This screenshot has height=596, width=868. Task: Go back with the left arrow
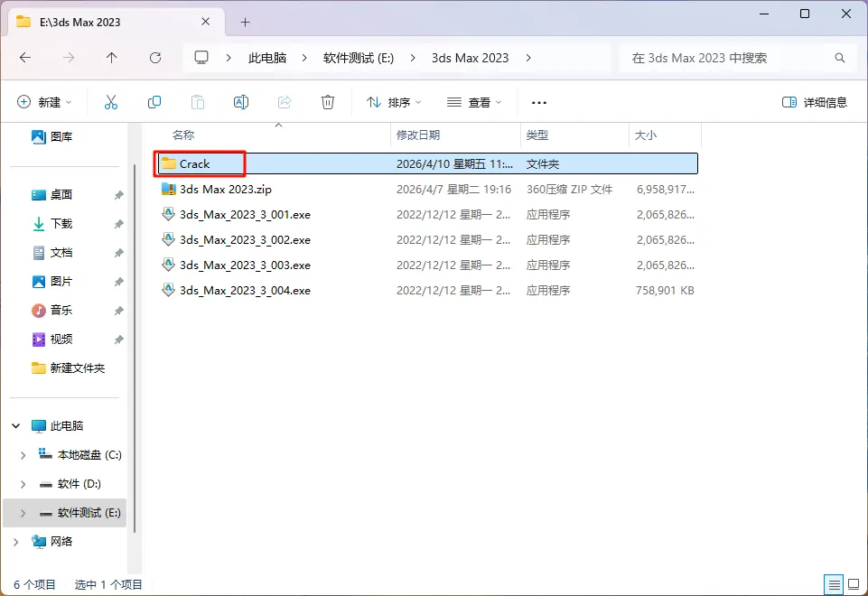click(x=25, y=58)
